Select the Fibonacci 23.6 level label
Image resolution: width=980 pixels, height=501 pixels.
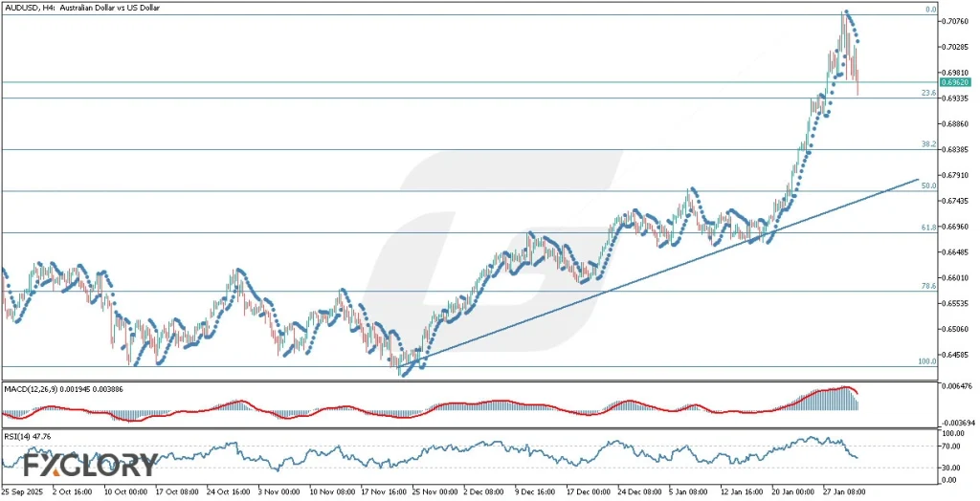[928, 93]
